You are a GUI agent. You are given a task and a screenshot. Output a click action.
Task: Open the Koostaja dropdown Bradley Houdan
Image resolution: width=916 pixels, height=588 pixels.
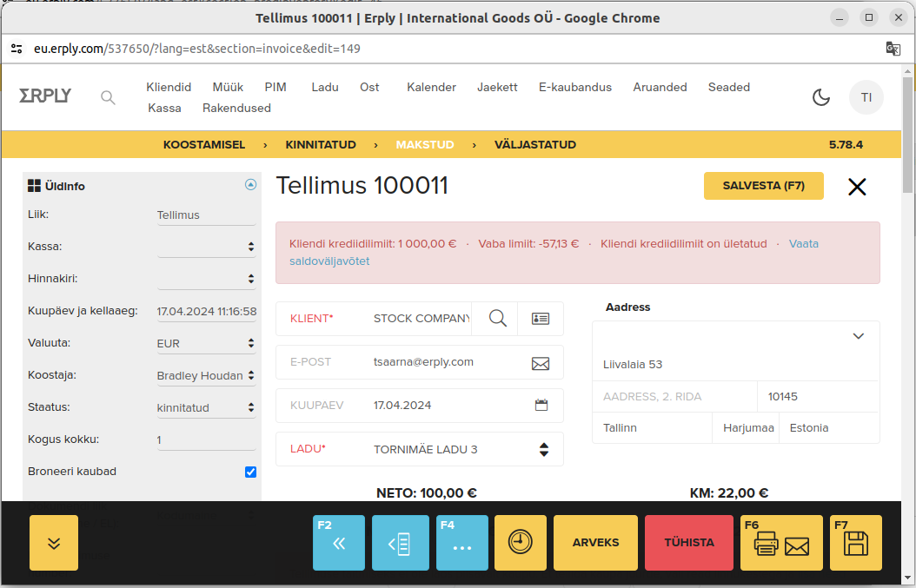206,375
